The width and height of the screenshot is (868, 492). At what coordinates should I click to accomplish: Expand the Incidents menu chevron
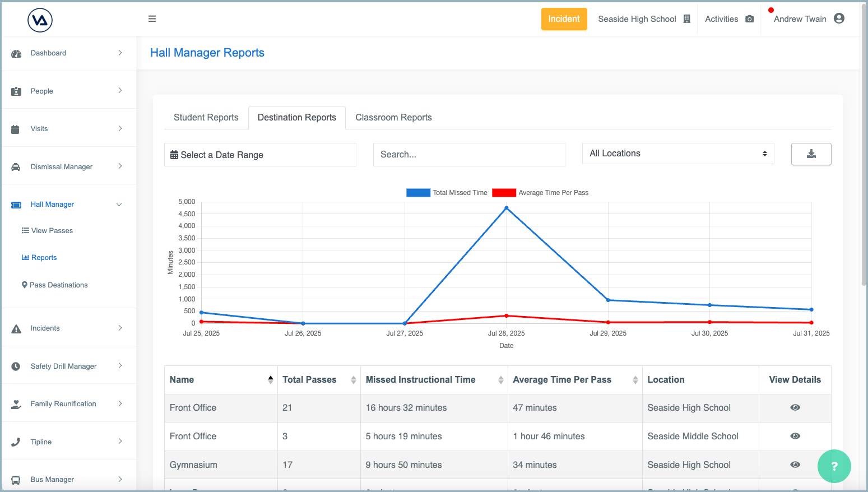pos(120,328)
